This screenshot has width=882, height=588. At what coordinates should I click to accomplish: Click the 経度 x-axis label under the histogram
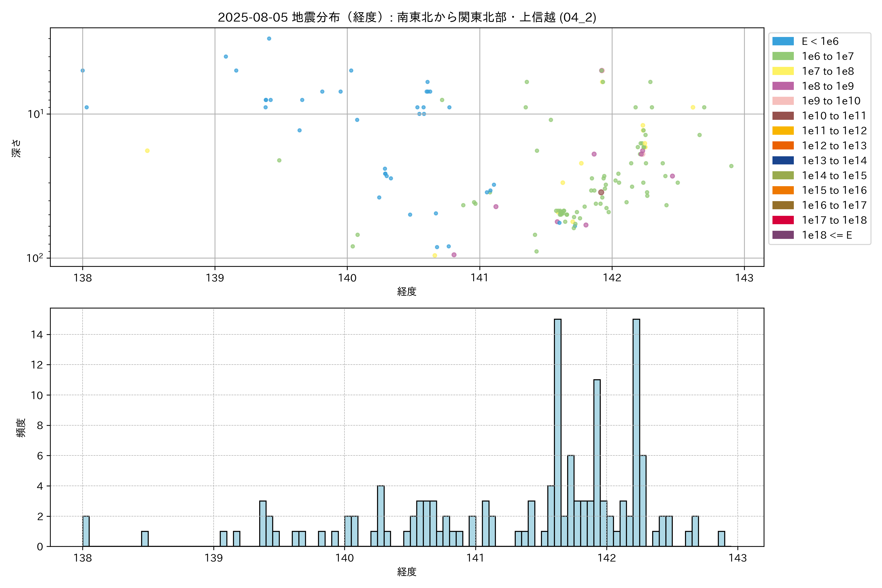coord(407,572)
